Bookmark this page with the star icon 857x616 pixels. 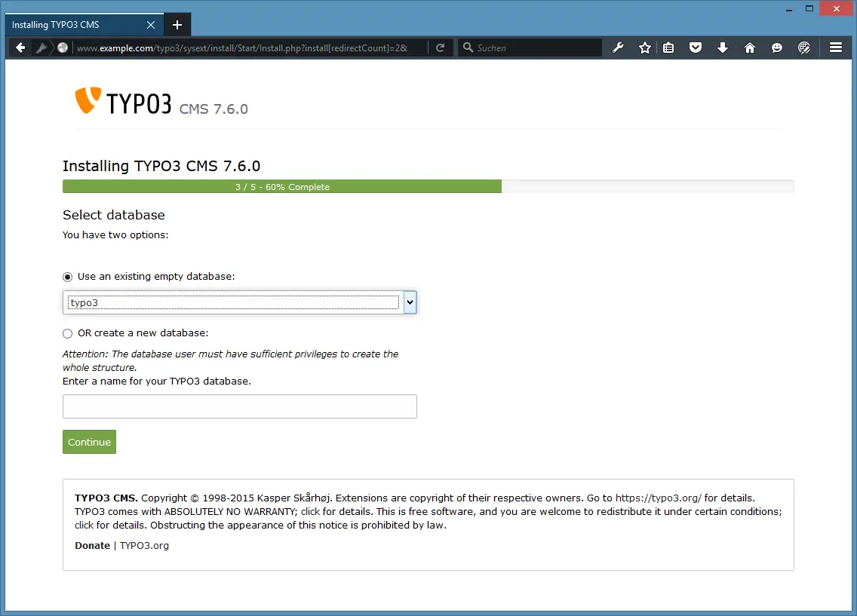coord(645,48)
